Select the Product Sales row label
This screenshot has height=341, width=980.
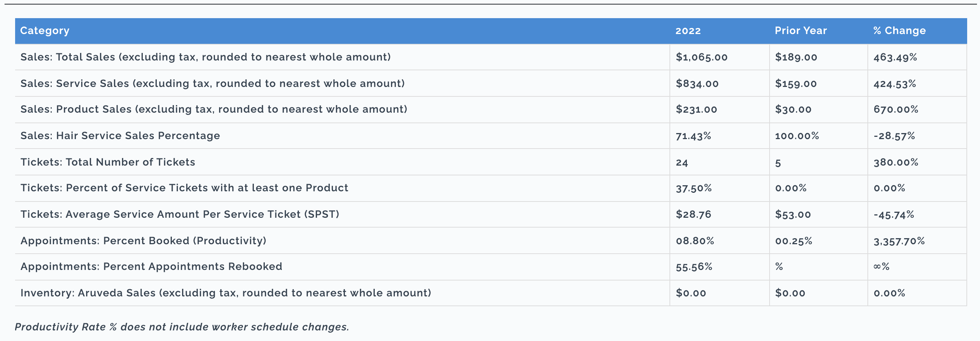(x=214, y=109)
